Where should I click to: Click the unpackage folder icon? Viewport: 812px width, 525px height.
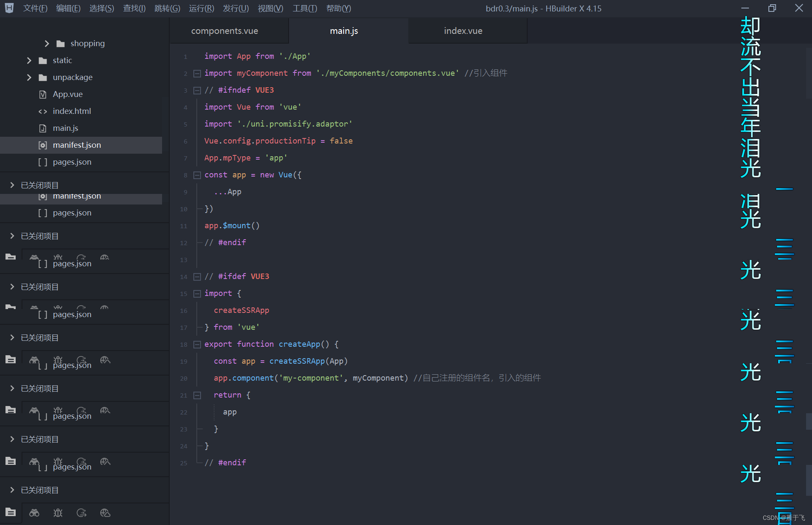coord(43,77)
